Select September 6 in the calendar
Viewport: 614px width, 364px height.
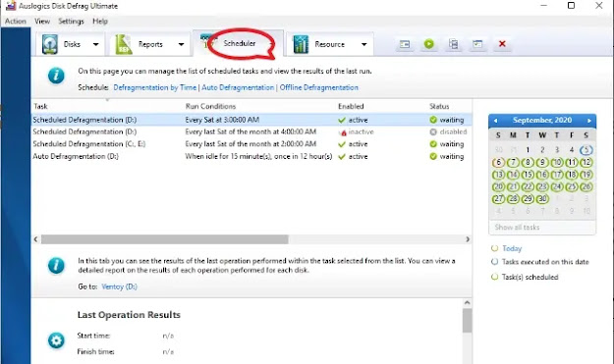pos(498,162)
